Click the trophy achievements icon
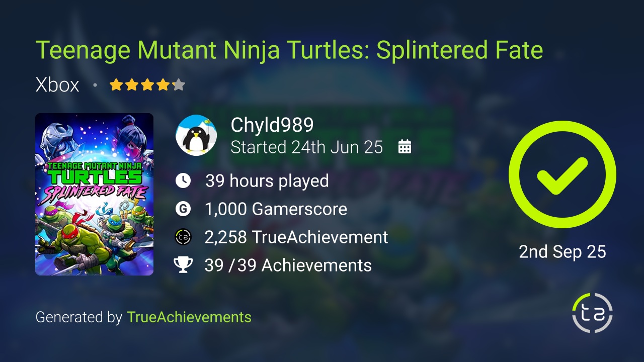Viewport: 644px width, 362px height. click(183, 265)
